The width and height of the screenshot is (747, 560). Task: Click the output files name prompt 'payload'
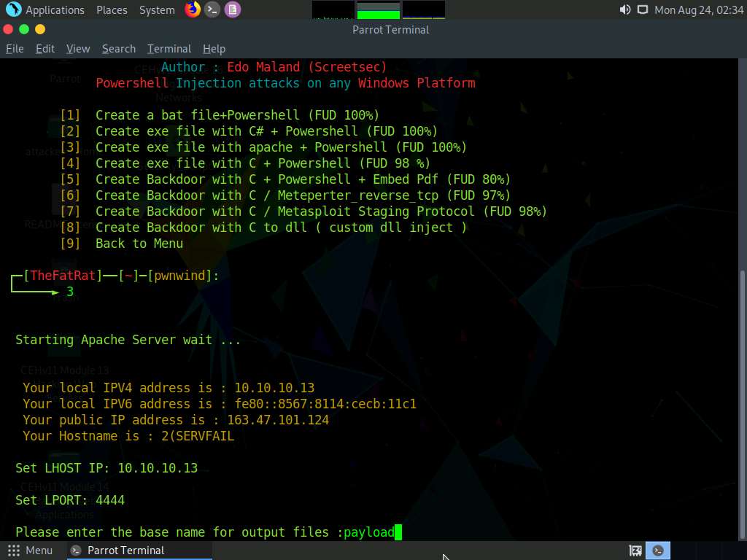[369, 532]
